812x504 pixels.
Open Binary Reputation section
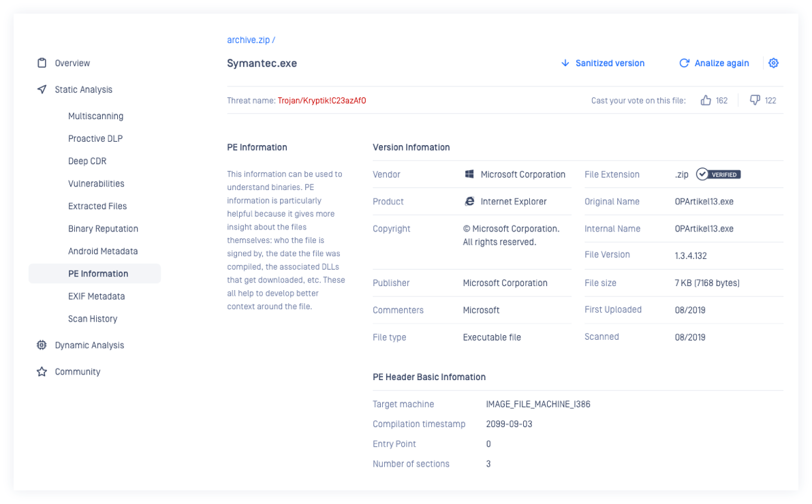tap(103, 229)
